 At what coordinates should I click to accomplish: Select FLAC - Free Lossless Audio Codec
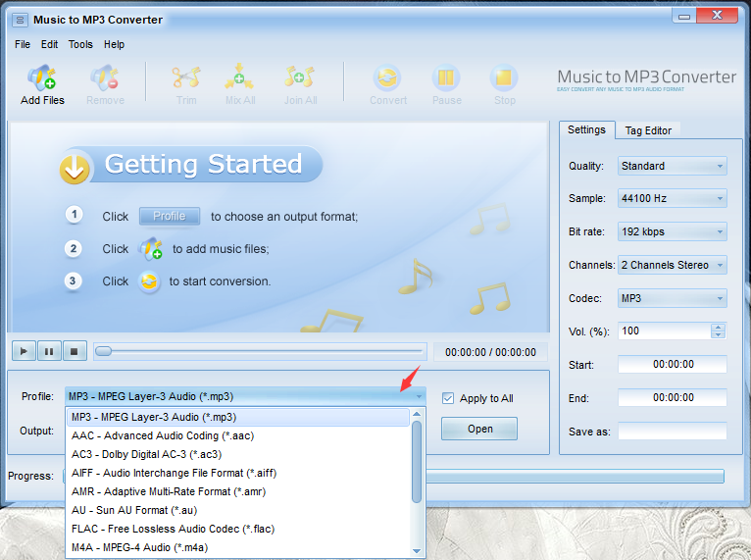click(238, 530)
